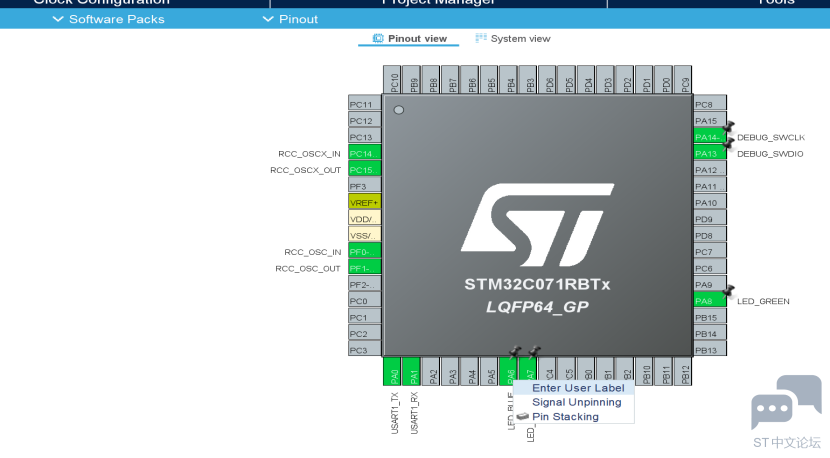830x458 pixels.
Task: Switch to the Pinout view tab
Action: coord(409,39)
